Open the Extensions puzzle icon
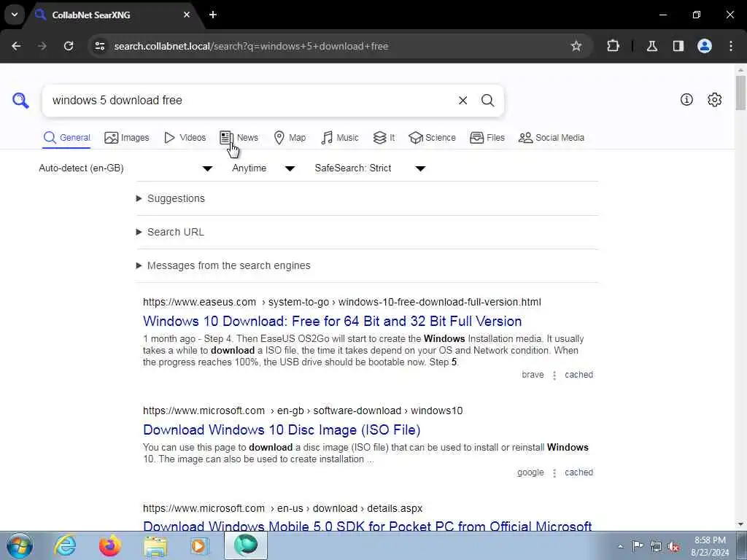This screenshot has width=747, height=560. pos(613,46)
